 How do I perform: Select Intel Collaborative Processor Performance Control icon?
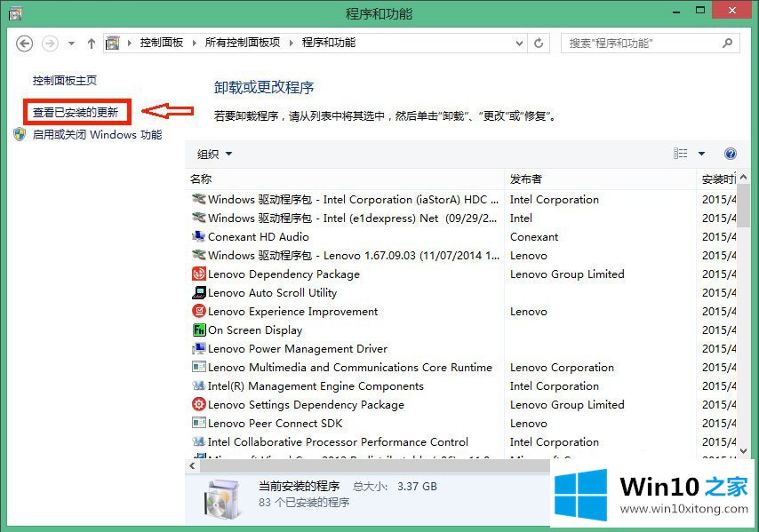pyautogui.click(x=198, y=441)
